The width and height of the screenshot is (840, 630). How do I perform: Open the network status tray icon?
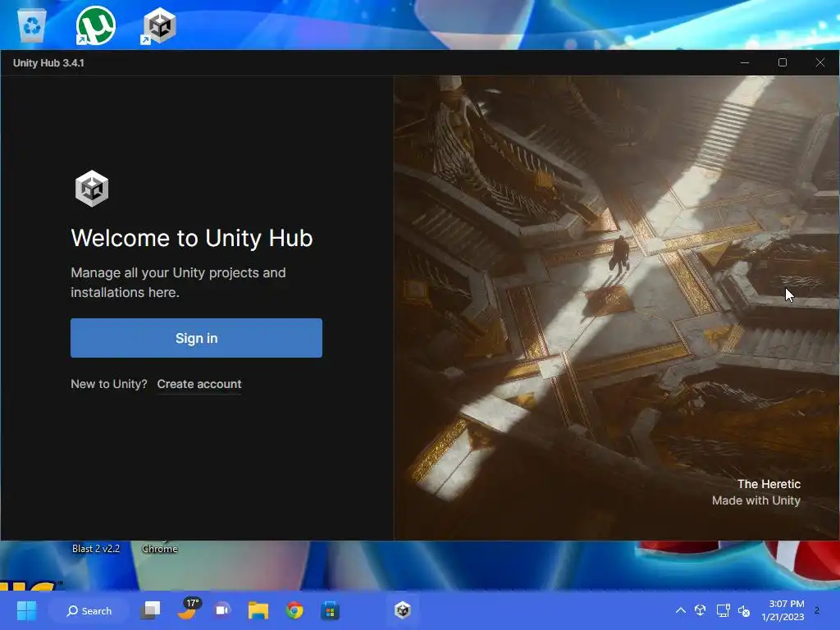(724, 610)
